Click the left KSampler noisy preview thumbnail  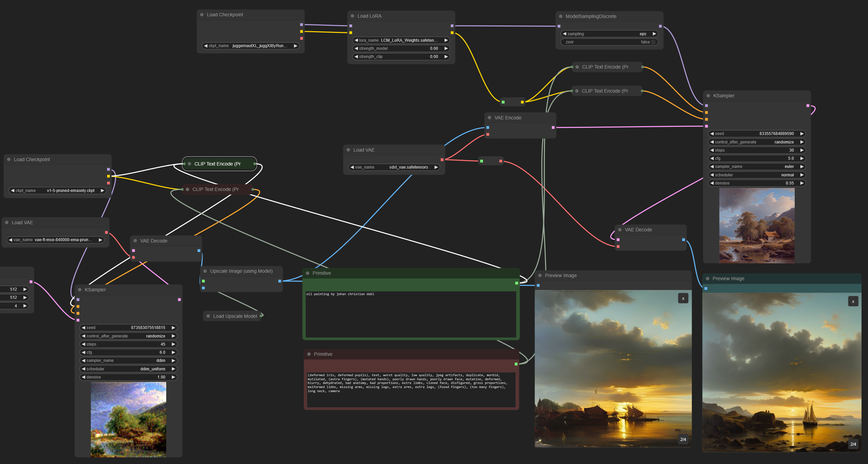point(128,420)
